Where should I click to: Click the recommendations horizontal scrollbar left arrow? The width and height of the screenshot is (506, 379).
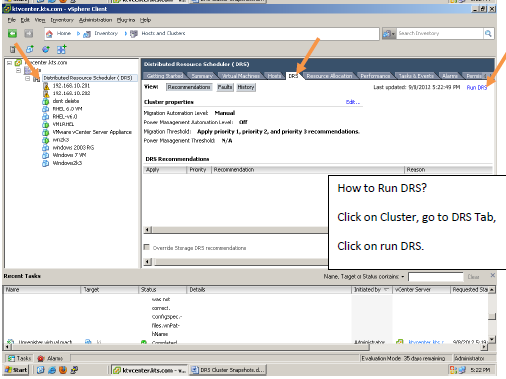148,230
